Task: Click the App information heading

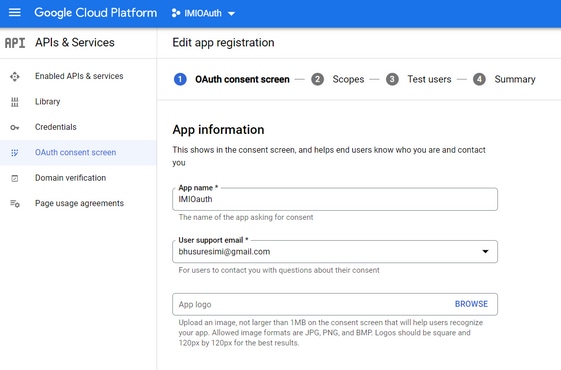Action: tap(218, 130)
